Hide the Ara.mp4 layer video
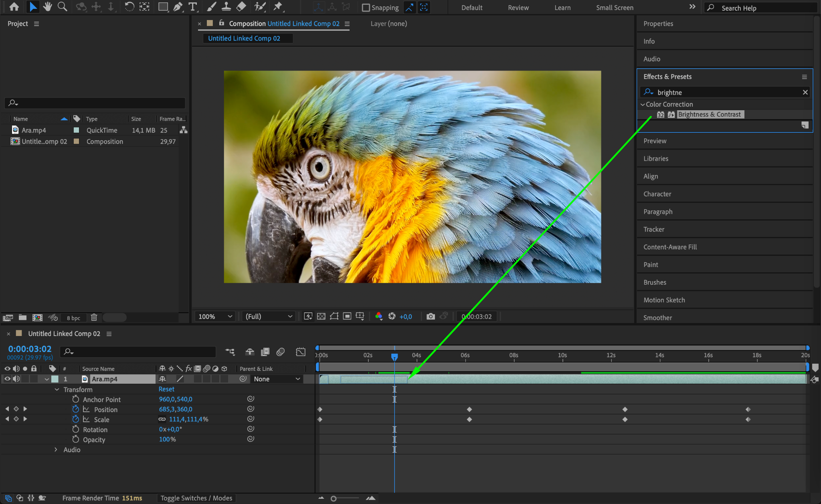The width and height of the screenshot is (821, 504). click(7, 379)
